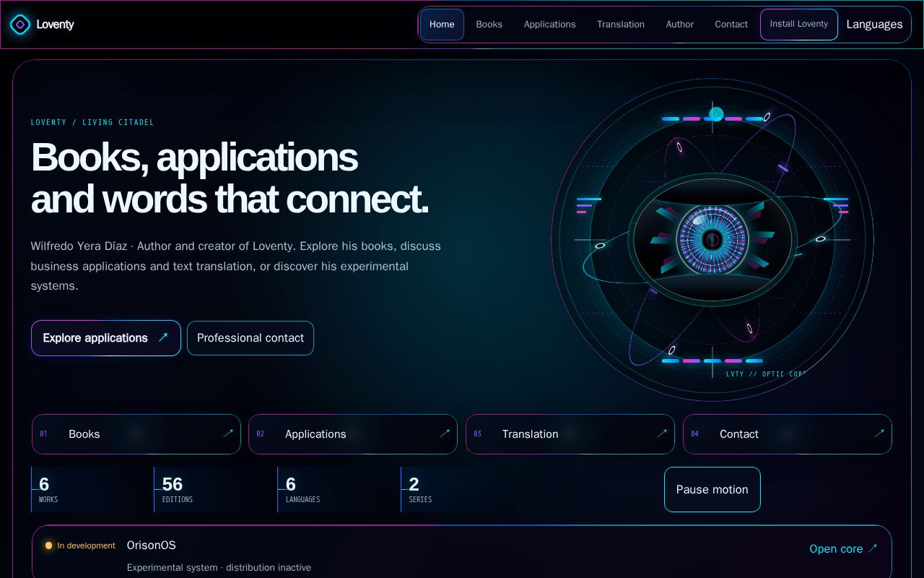Click the LOVENTY / LIVING CITADEL label
Screen dimensions: 924x578
pyautogui.click(x=92, y=122)
